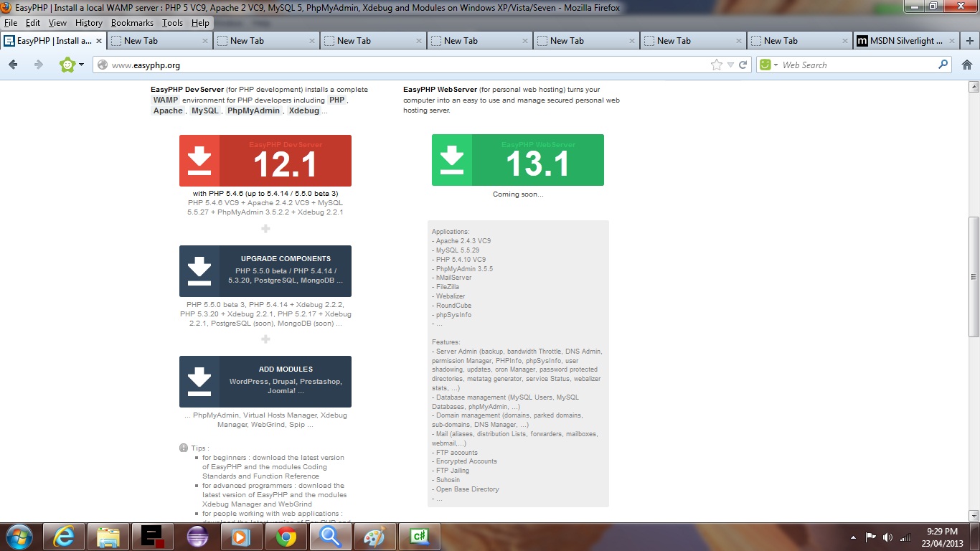Image resolution: width=980 pixels, height=551 pixels.
Task: Open the Eclipse icon in taskbar
Action: [197, 537]
